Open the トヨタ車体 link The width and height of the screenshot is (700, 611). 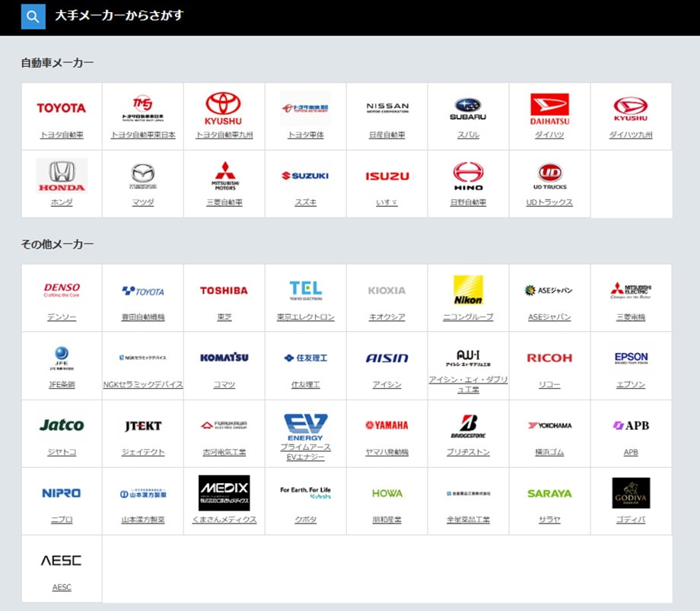pyautogui.click(x=306, y=135)
